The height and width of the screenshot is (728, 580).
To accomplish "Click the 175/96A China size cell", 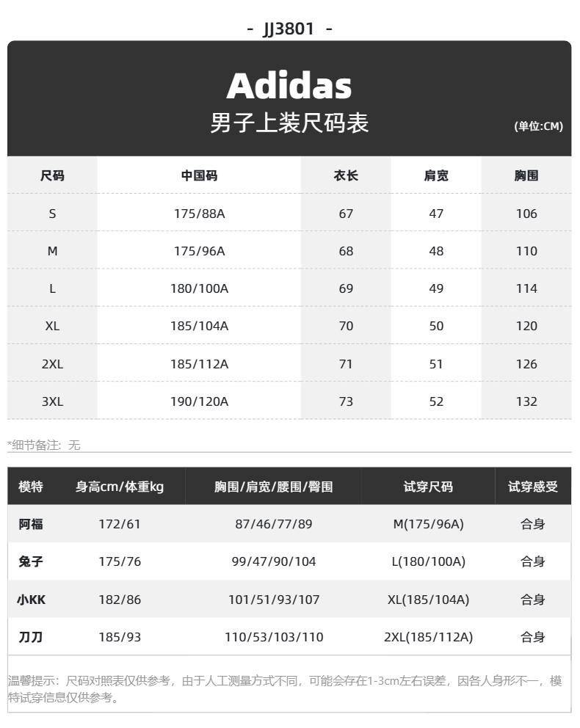I will pyautogui.click(x=199, y=251).
